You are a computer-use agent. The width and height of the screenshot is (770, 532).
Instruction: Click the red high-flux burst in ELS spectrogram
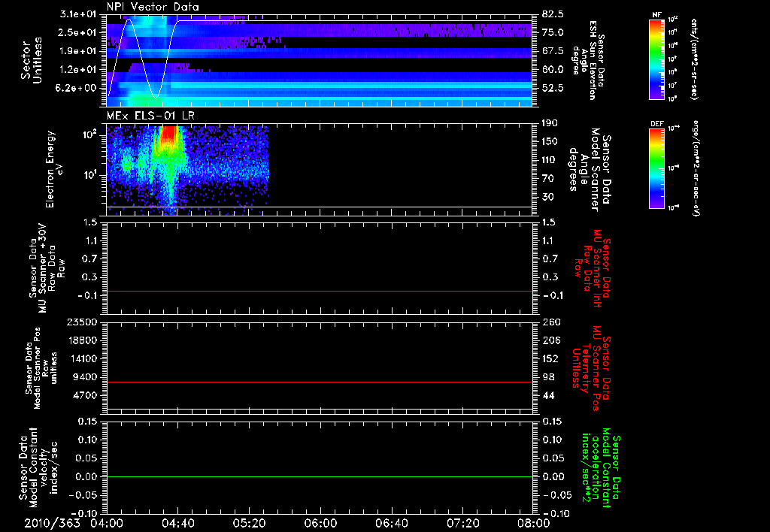(169, 134)
